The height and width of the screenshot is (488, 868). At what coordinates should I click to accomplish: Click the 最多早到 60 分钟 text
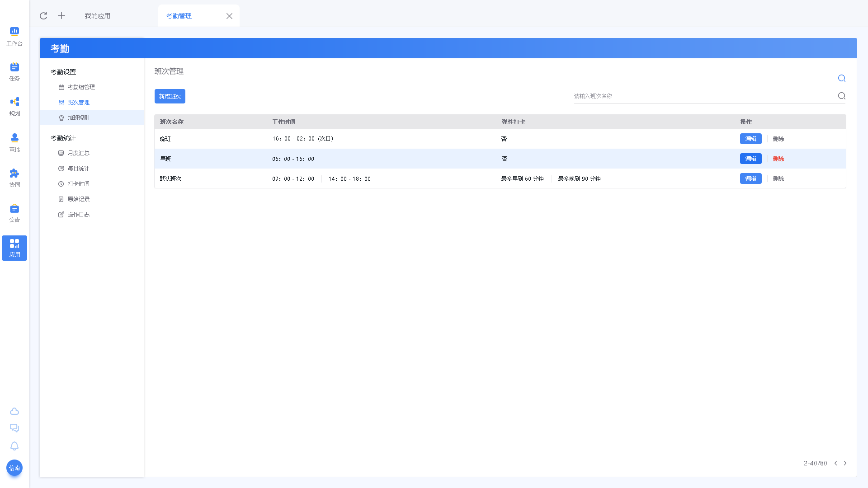(522, 178)
